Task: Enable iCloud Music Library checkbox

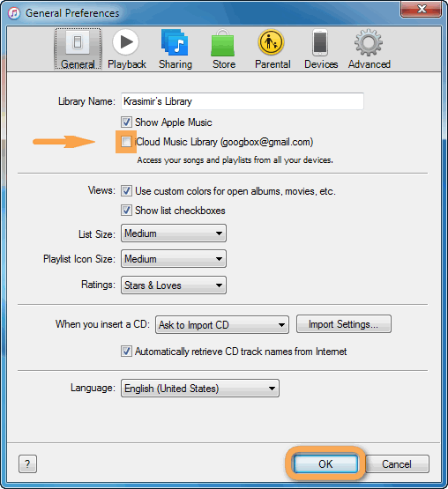Action: pos(126,142)
